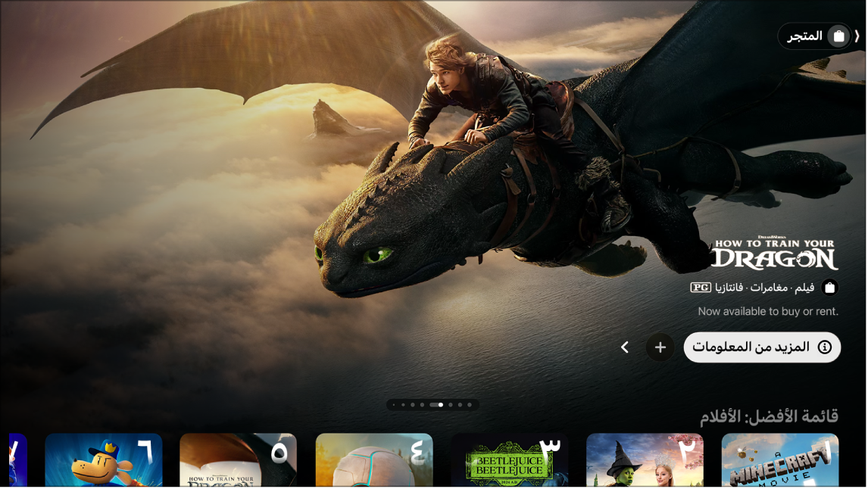Open the soccer ball movie thumbnail ranked ٤

click(x=373, y=460)
